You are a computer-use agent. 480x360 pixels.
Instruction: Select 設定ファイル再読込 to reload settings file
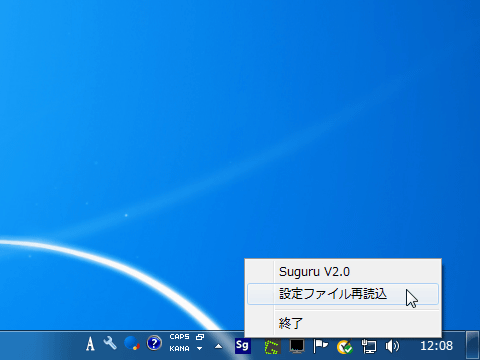click(343, 294)
